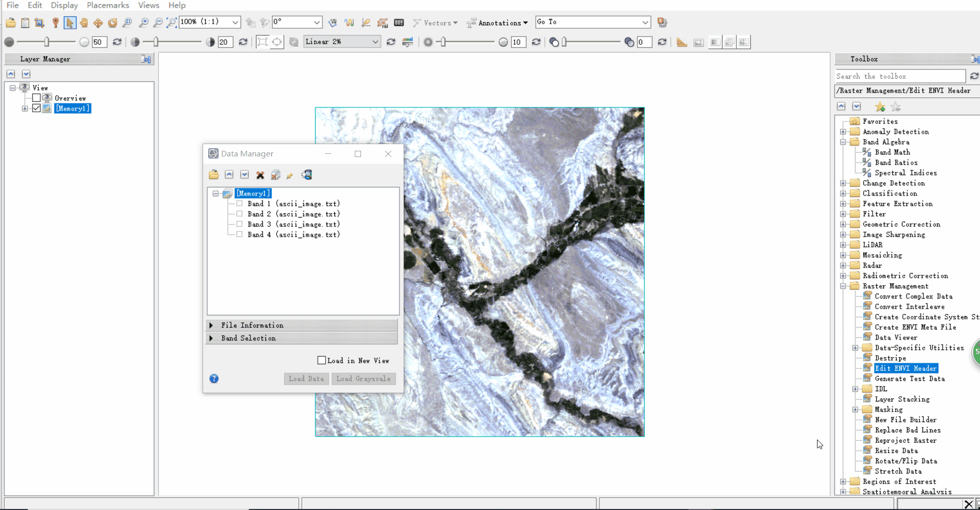
Task: Reset sharpen value with refresh icon
Action: point(536,42)
